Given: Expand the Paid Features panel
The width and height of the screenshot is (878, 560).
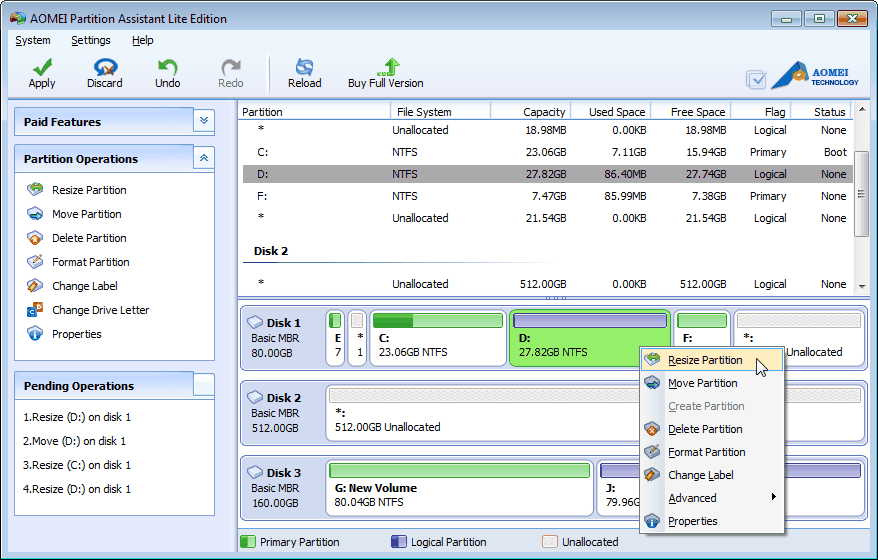Looking at the screenshot, I should [204, 121].
